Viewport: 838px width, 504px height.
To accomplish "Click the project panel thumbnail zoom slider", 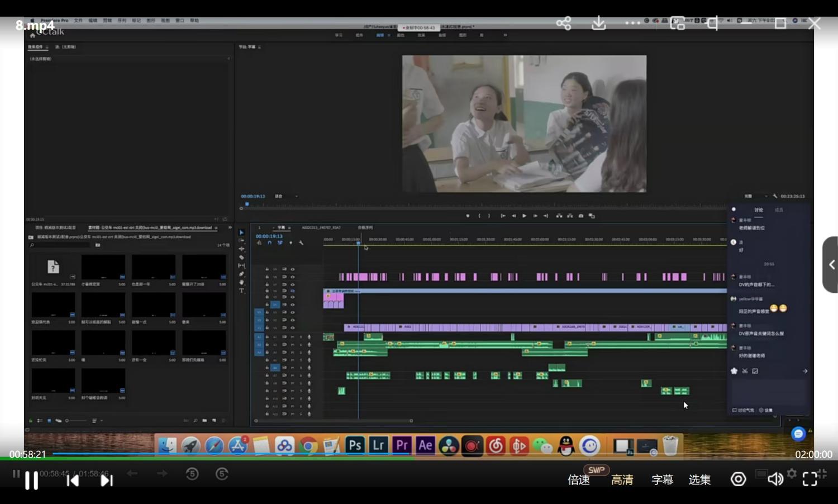I will [x=77, y=420].
